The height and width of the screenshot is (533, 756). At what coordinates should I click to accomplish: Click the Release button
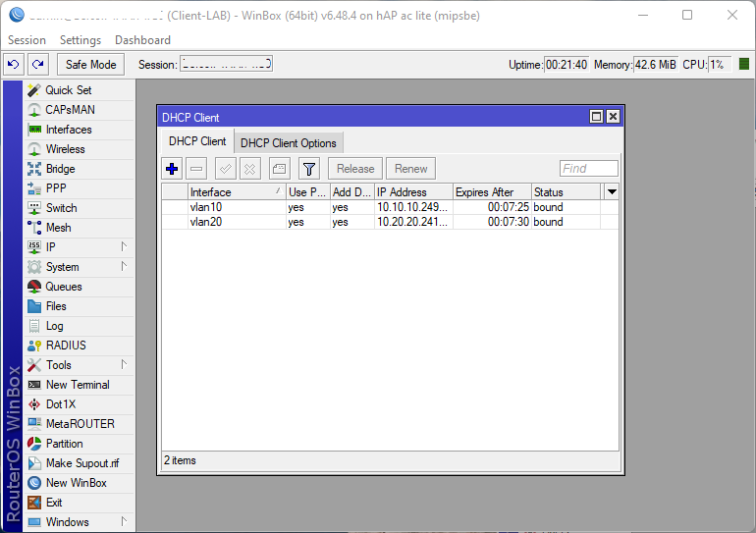click(355, 169)
